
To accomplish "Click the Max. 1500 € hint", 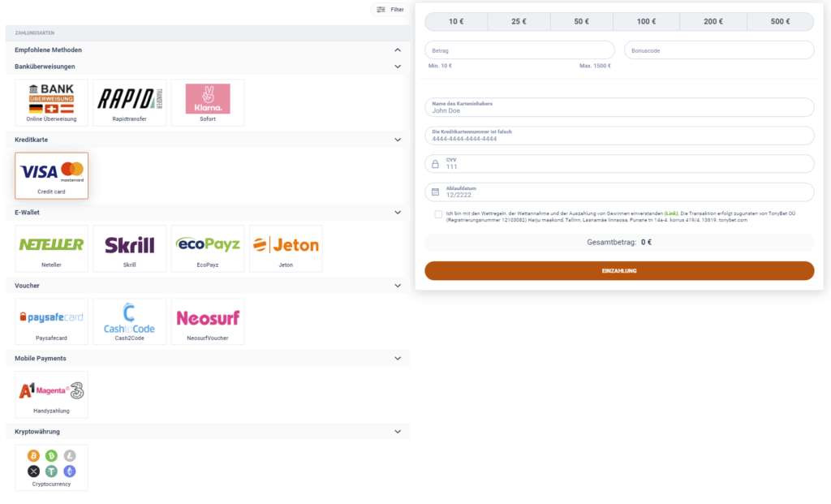I will (x=595, y=66).
